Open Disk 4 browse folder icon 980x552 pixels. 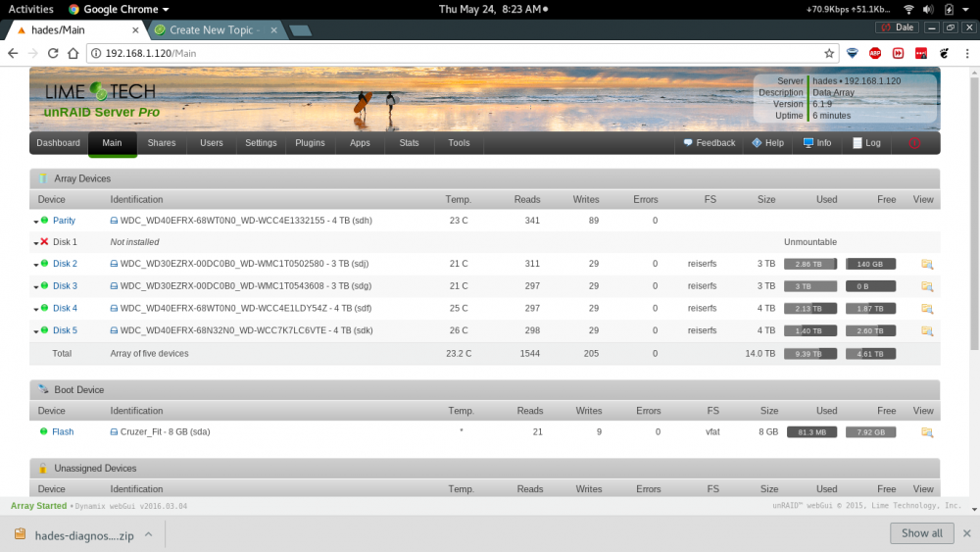tap(927, 309)
